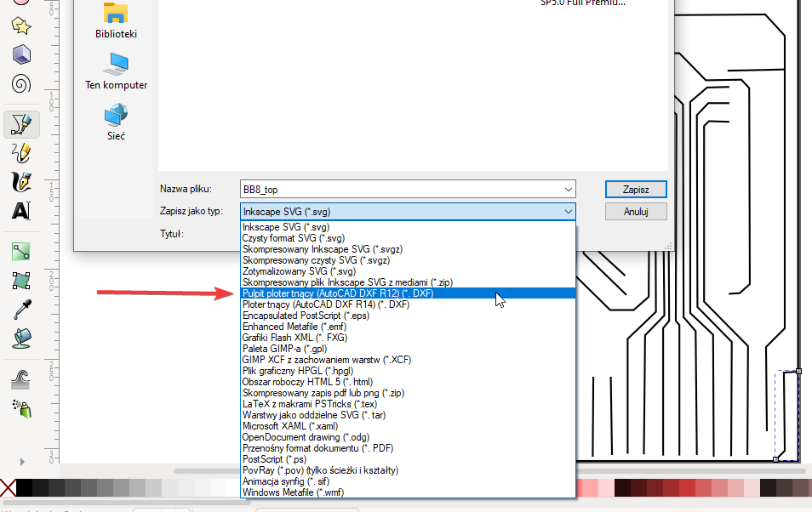Select Animacja synfig (*.sif)

[x=408, y=481]
